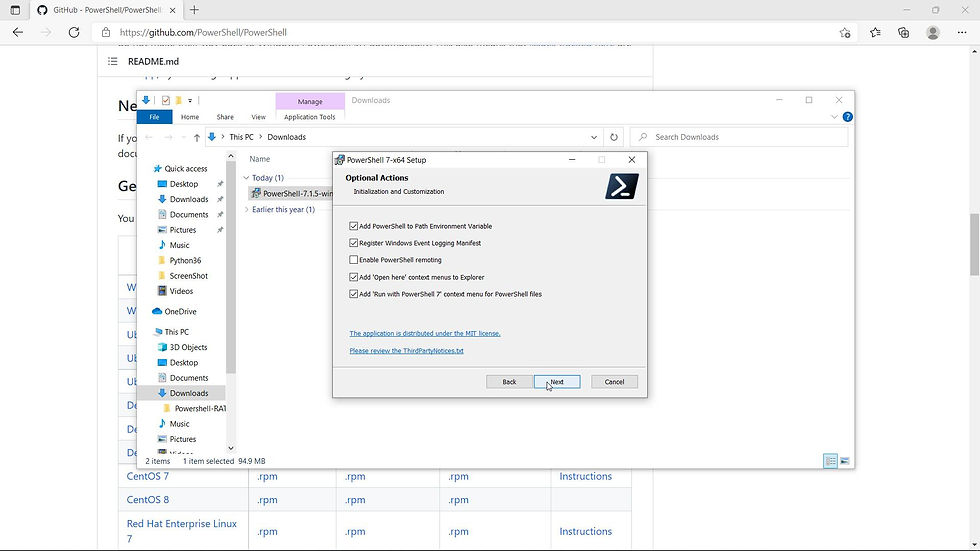Click CentOS 8 link in GitHub table
980x551 pixels.
[x=148, y=500]
